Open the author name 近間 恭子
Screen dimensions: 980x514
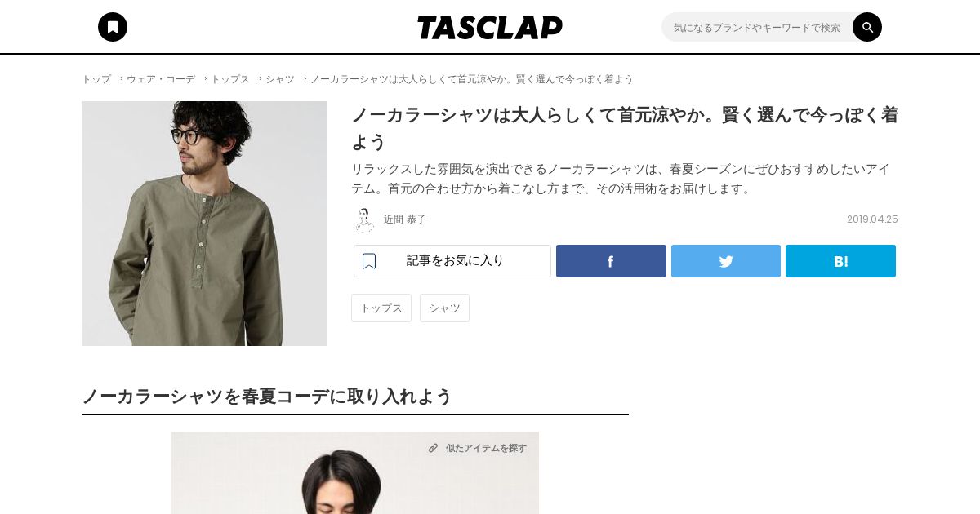click(x=405, y=219)
